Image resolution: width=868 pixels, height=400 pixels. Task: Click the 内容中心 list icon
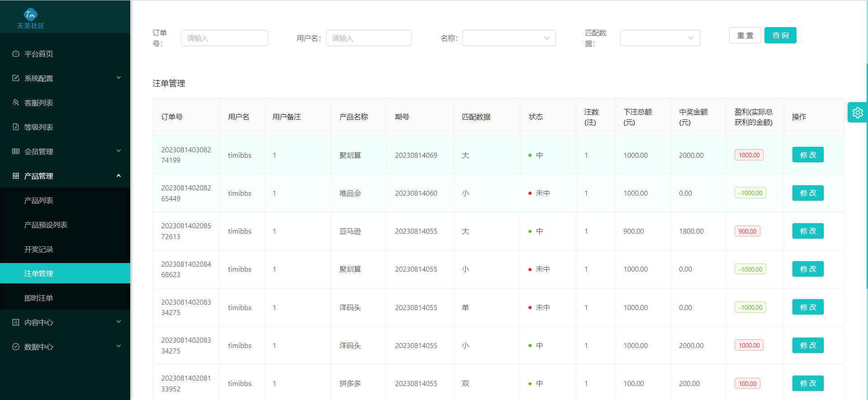point(16,322)
